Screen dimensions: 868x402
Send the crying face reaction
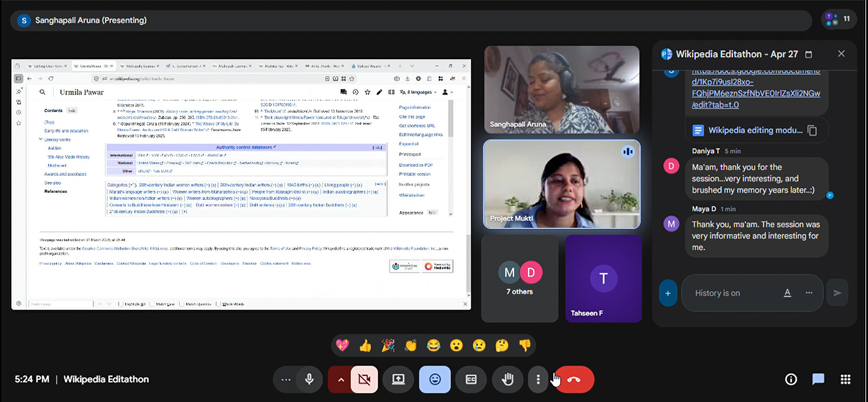[479, 345]
